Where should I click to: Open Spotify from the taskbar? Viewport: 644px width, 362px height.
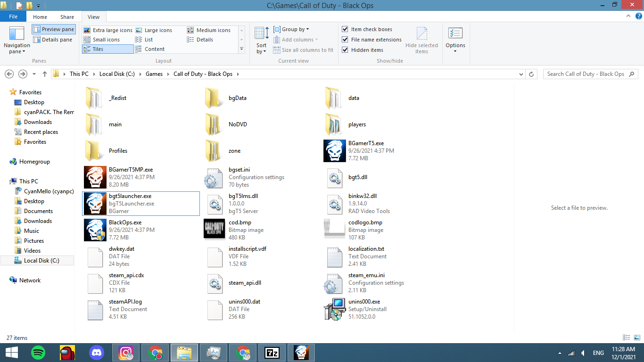[38, 353]
